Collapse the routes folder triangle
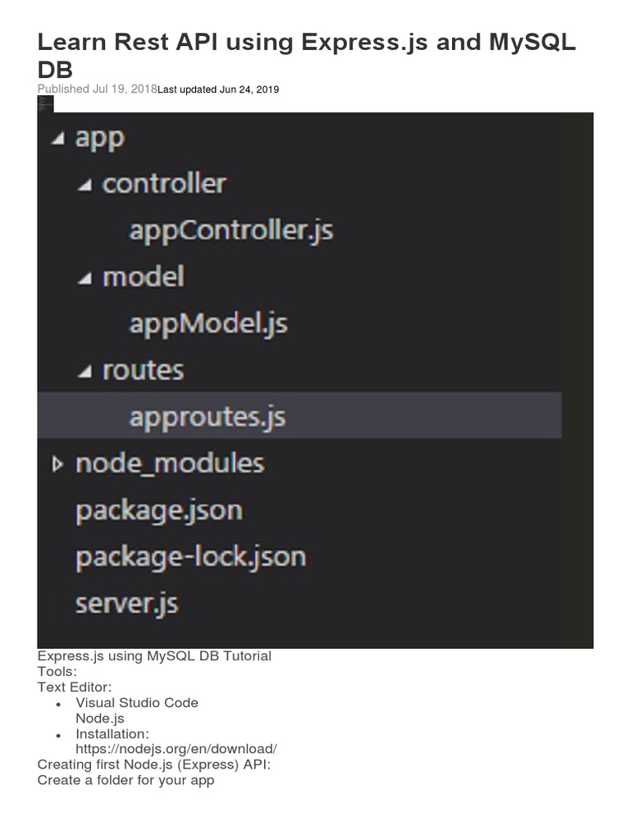630x840 pixels. [84, 373]
